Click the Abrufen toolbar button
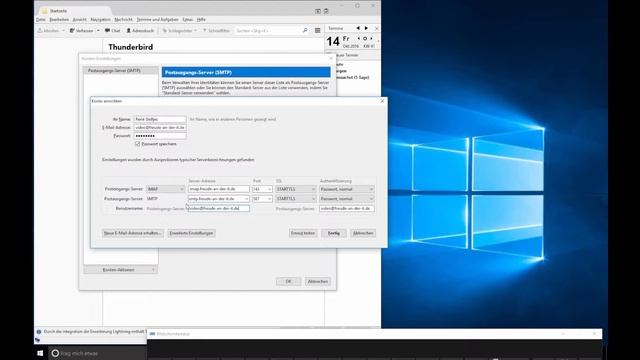The image size is (640, 360). coord(49,31)
